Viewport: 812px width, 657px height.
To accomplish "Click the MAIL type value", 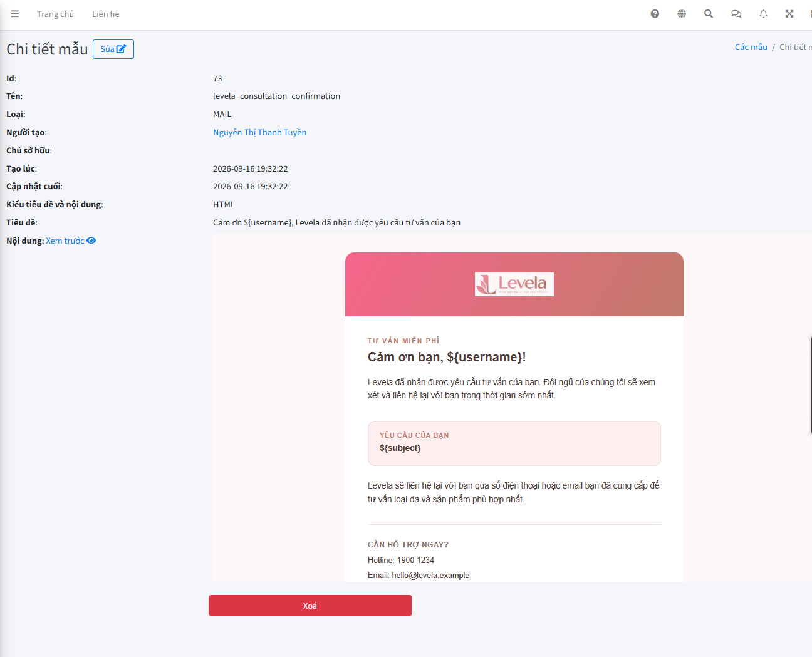I will (x=222, y=114).
